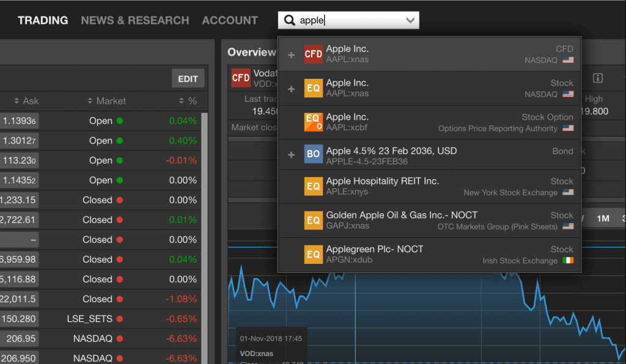Open the Trading tab
Screen dimensions: 626x364
[43, 21]
